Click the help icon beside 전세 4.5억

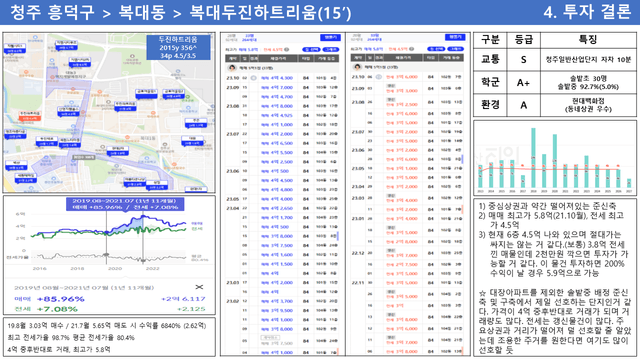[x=287, y=49]
